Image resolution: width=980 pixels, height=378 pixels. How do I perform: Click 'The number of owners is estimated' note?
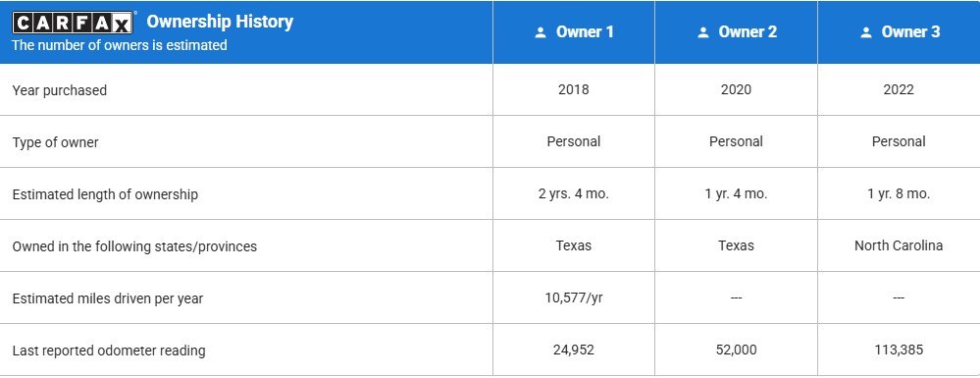coord(120,46)
